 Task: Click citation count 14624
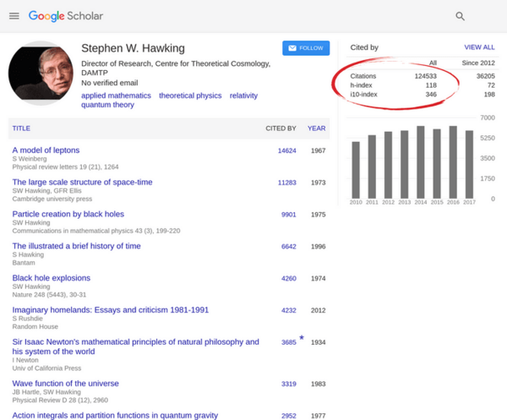click(286, 150)
